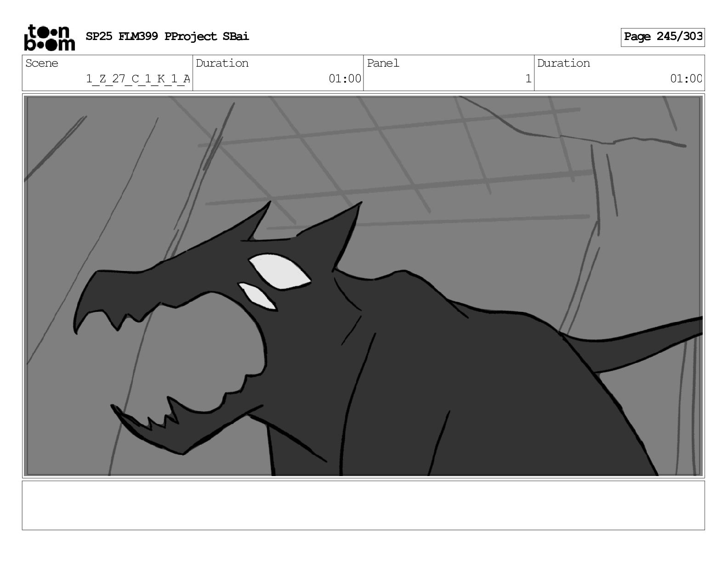Click the scene 'Duration' label after Scene
728x563 pixels.
pyautogui.click(x=222, y=63)
